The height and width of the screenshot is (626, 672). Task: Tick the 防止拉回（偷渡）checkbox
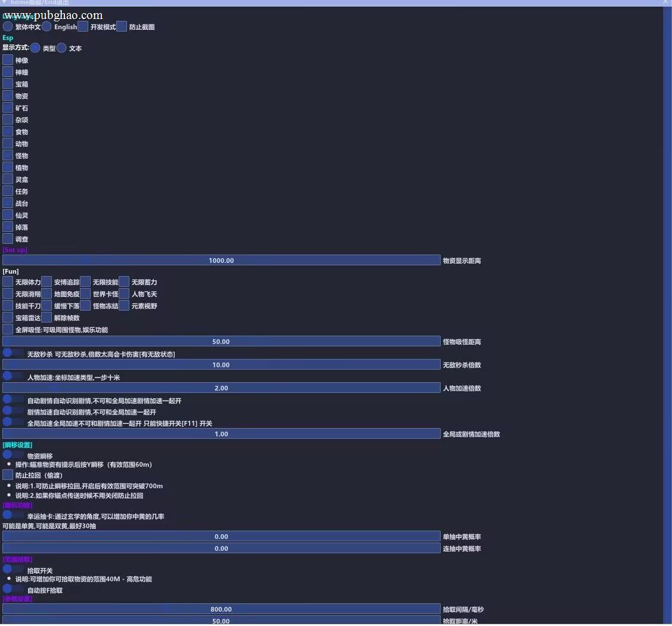(8, 475)
